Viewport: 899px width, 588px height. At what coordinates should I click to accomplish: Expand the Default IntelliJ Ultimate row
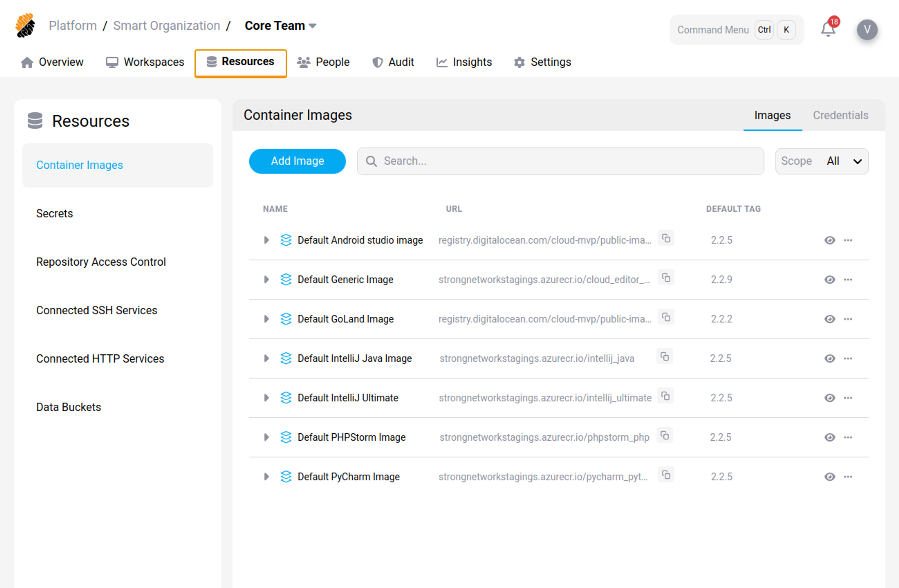266,398
